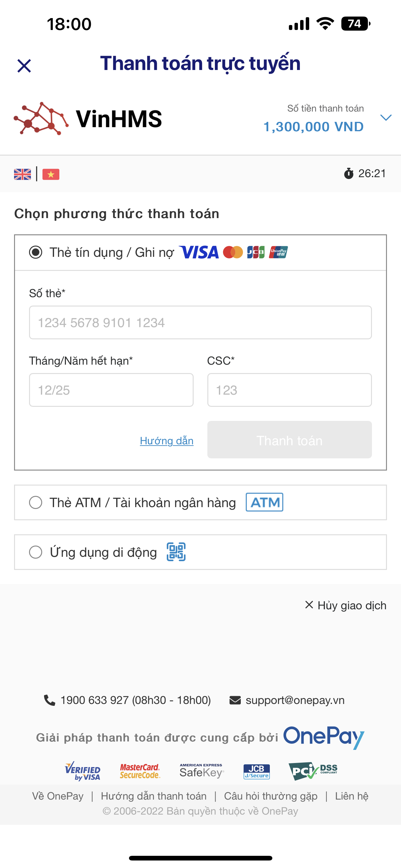Click the card number input field
The image size is (401, 868).
200,322
